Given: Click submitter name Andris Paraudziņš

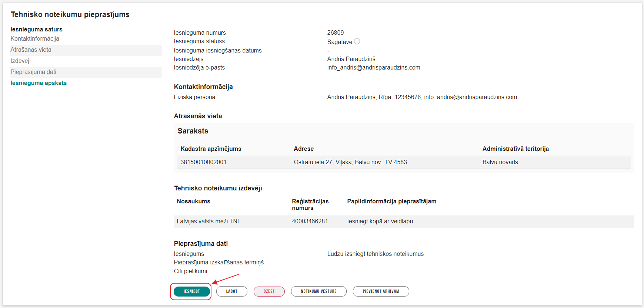Looking at the screenshot, I should pos(351,59).
